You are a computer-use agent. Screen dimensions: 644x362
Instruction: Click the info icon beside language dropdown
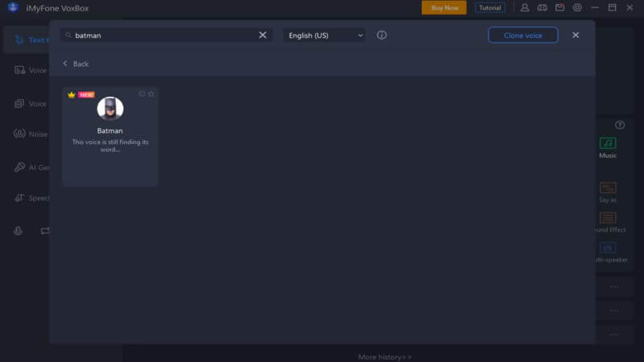click(382, 35)
